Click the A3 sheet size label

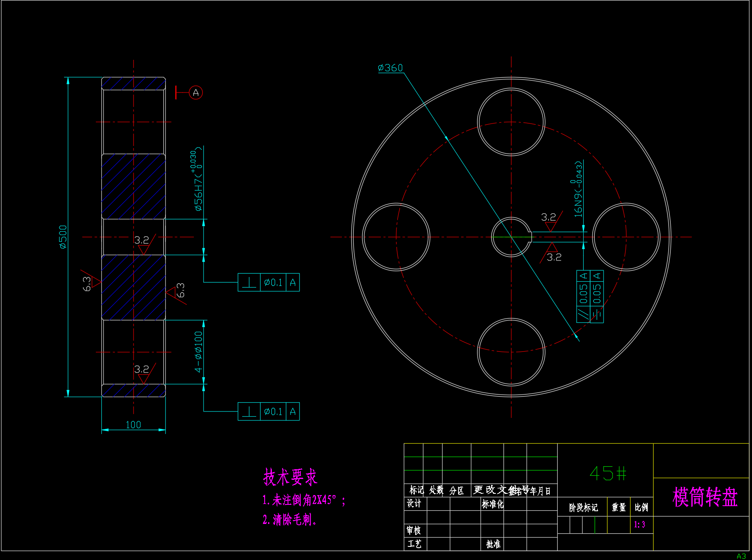[x=741, y=556]
